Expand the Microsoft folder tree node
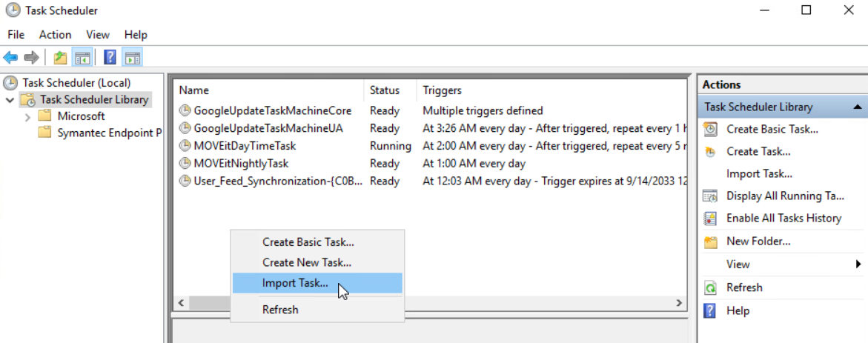 [x=27, y=117]
